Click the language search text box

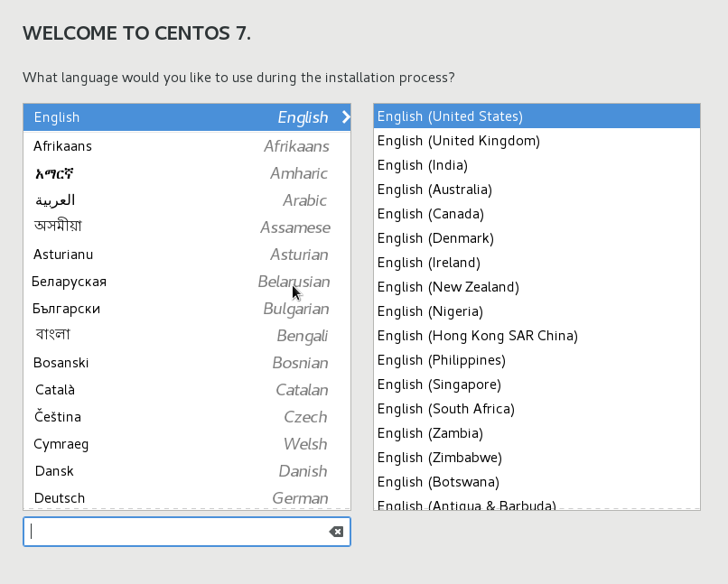click(176, 532)
